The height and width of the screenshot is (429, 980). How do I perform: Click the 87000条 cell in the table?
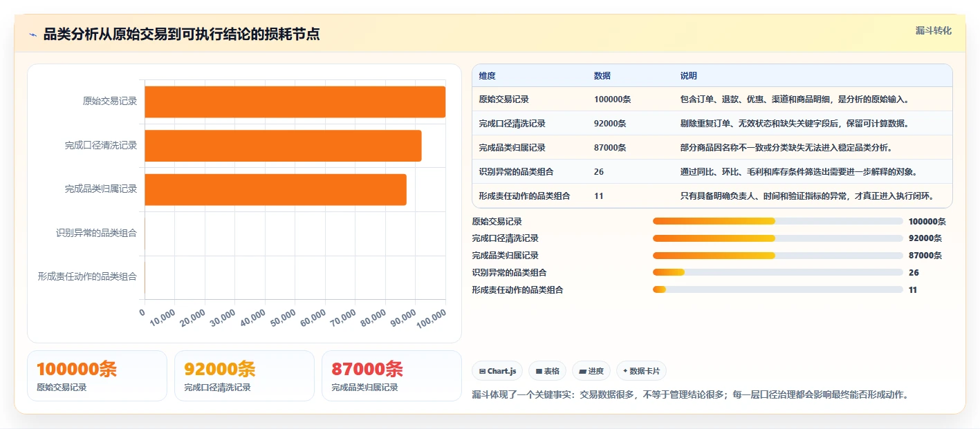[x=610, y=148]
